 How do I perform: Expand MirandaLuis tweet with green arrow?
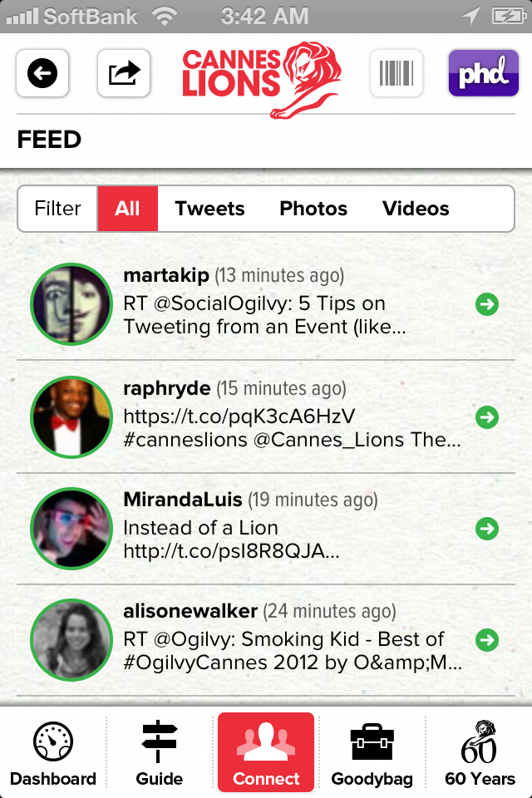click(x=487, y=529)
